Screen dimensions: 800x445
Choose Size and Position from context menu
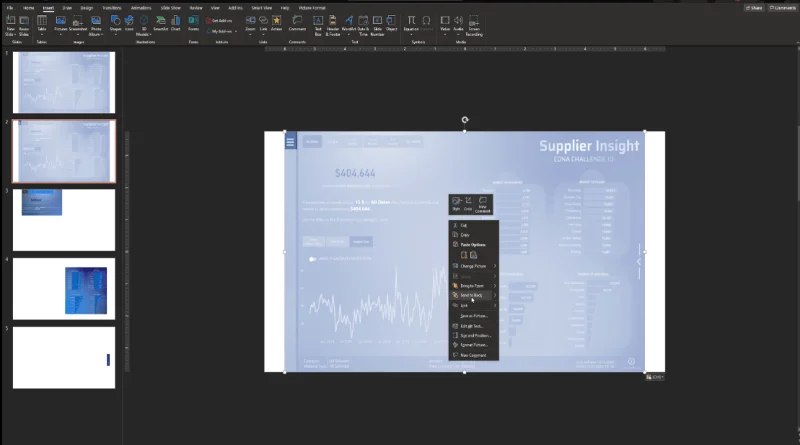point(473,335)
